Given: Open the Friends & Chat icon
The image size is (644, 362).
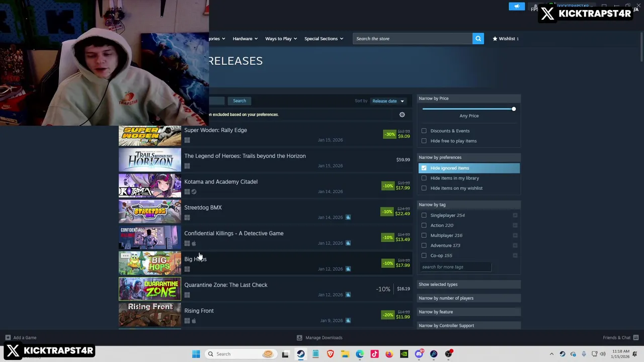Looking at the screenshot, I should tap(636, 338).
